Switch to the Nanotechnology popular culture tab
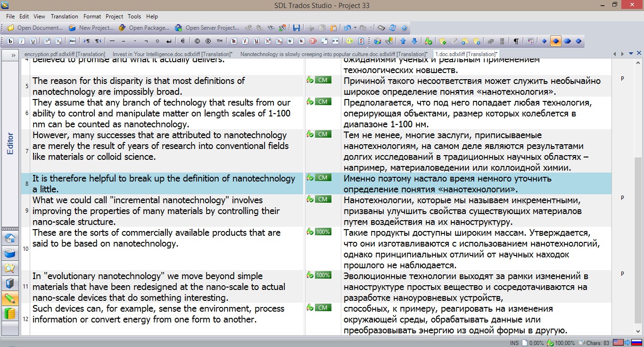This screenshot has width=644, height=347. pyautogui.click(x=334, y=54)
